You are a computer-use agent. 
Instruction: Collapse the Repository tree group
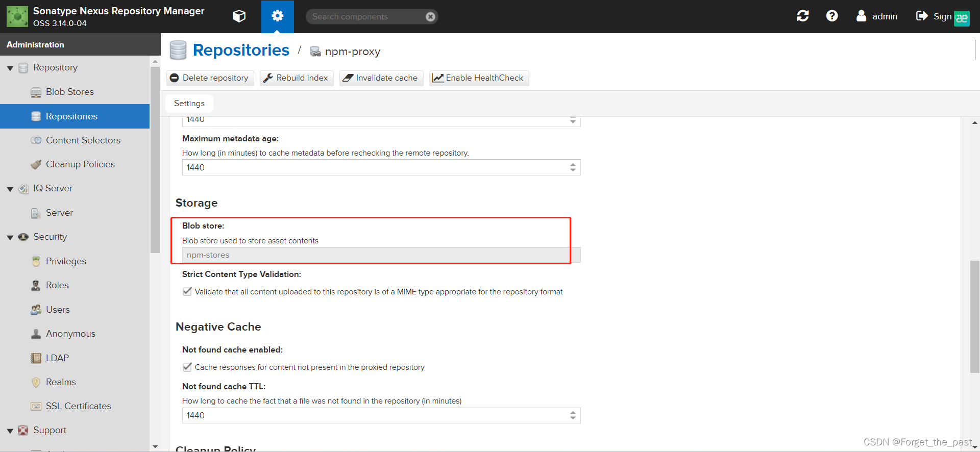(10, 68)
